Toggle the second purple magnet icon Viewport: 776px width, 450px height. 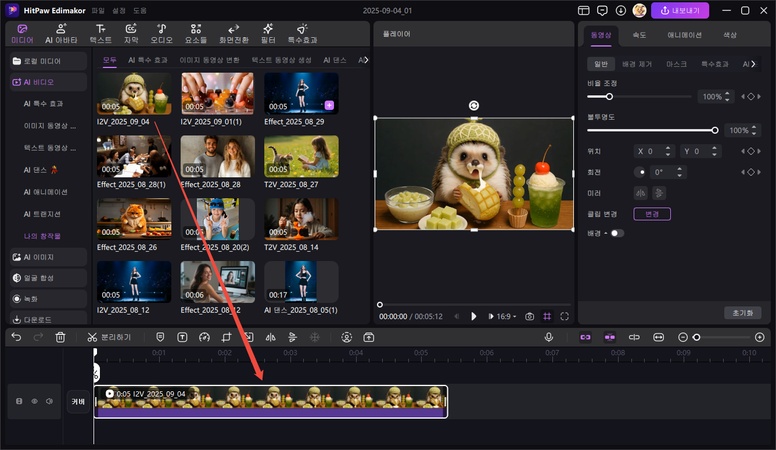click(610, 337)
